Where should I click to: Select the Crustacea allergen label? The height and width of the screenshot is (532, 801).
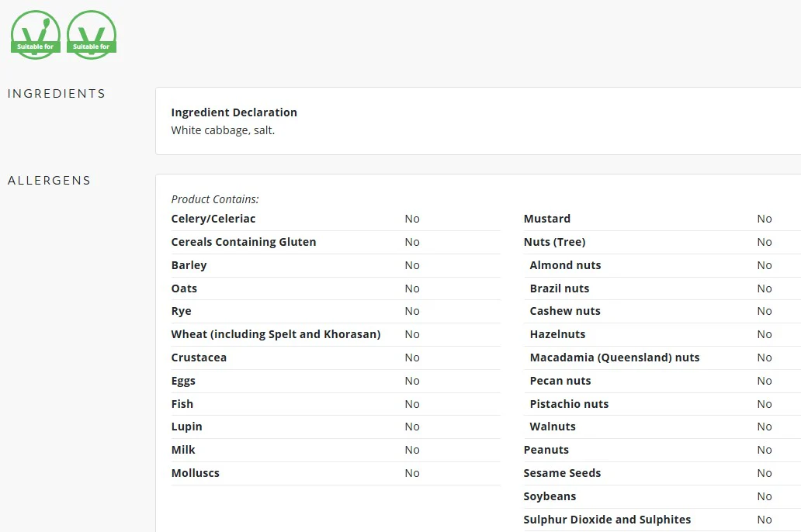[199, 358]
